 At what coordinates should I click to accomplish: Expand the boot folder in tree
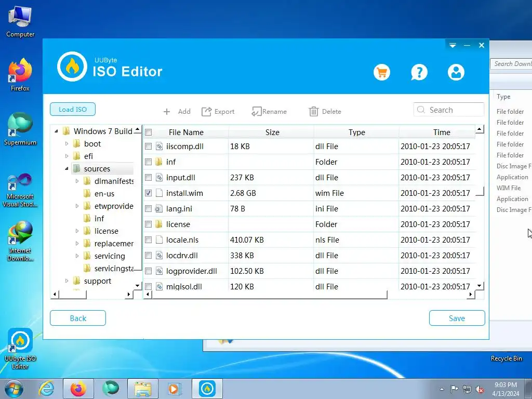66,144
